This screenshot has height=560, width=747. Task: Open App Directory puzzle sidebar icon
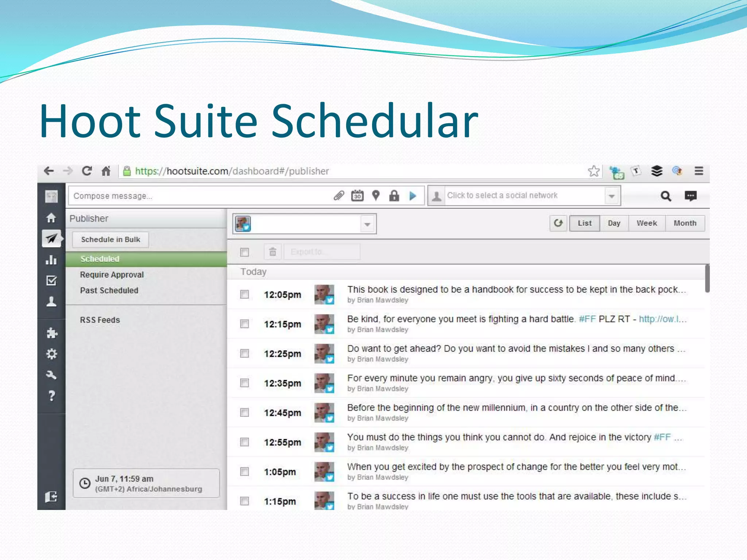pyautogui.click(x=52, y=333)
